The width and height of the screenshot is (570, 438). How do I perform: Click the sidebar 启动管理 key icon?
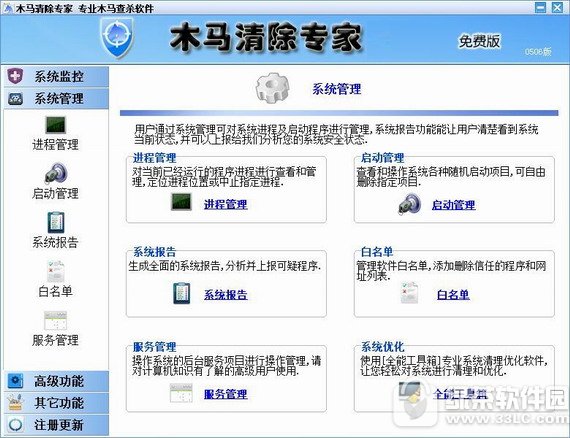pyautogui.click(x=56, y=173)
